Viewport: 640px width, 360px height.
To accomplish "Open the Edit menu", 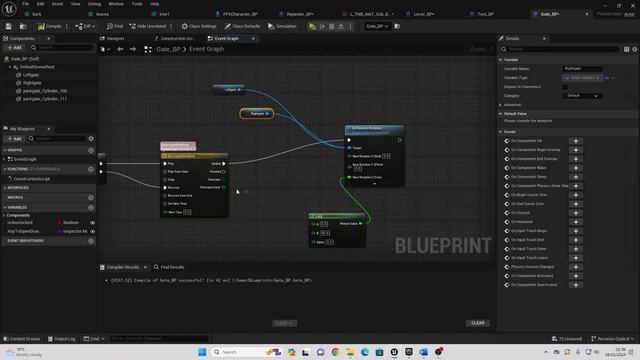I will 40,4.
